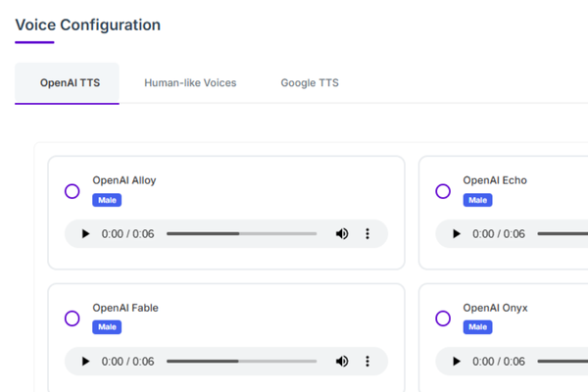
Task: Select the OpenAI Echo radio button
Action: 443,191
